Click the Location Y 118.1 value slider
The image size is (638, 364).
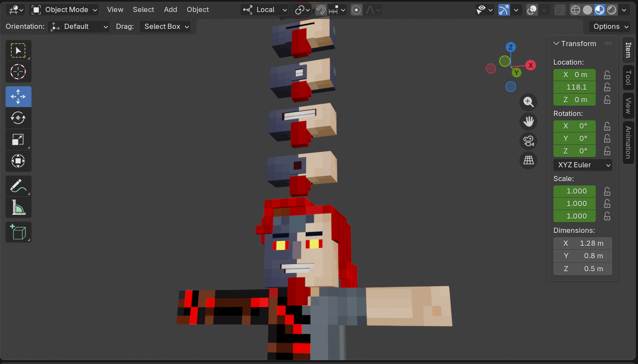pyautogui.click(x=575, y=87)
